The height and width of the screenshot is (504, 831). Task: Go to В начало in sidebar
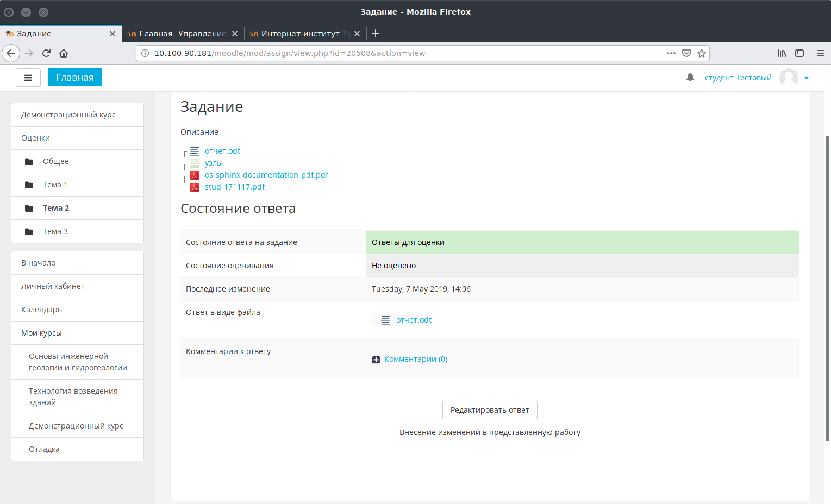point(77,263)
